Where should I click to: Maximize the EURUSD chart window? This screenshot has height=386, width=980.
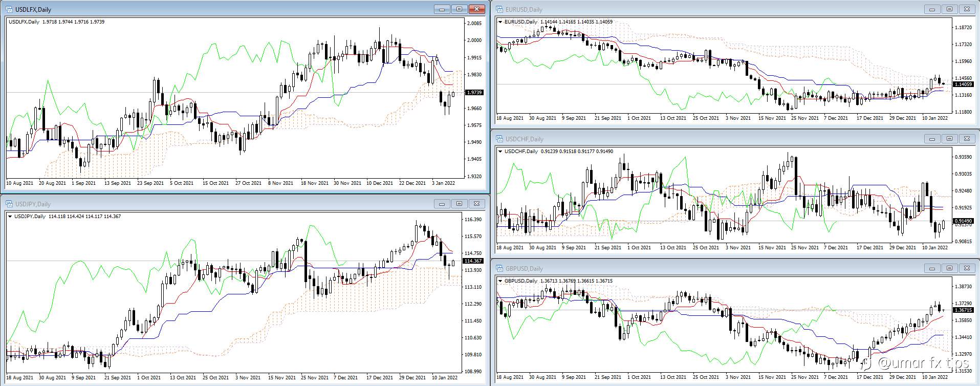point(949,9)
